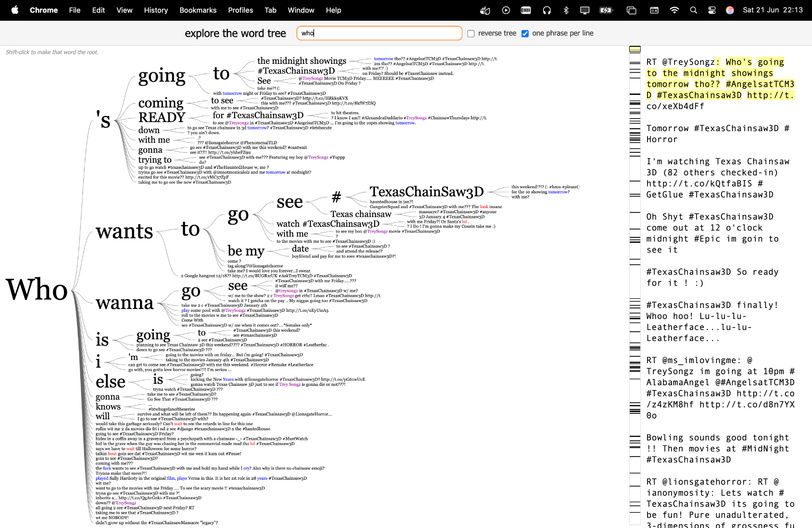Click the 'So ready for it' tweet
Image resolution: width=812 pixels, height=528 pixels.
tap(712, 277)
